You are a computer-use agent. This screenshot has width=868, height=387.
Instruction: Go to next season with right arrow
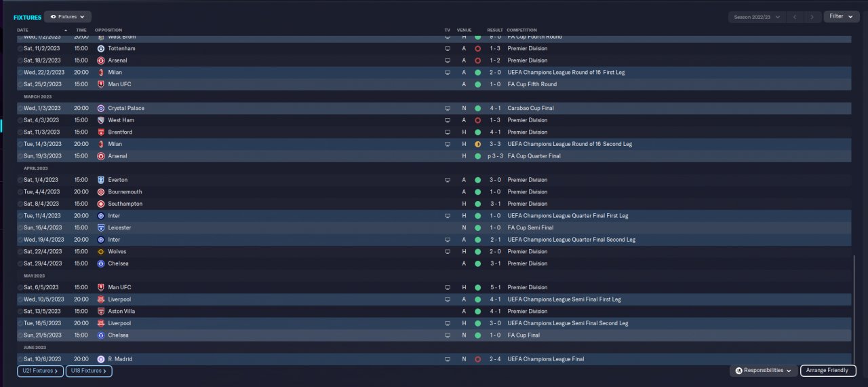click(x=812, y=17)
